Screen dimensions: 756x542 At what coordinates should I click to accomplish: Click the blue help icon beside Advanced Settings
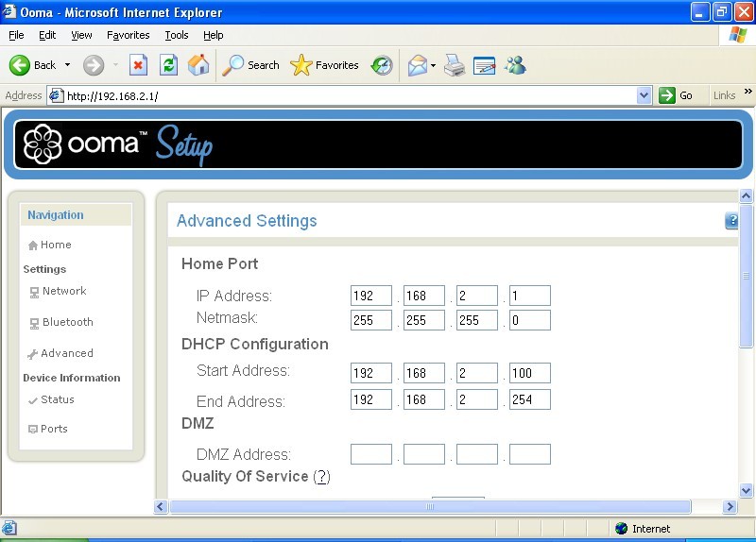coord(731,221)
